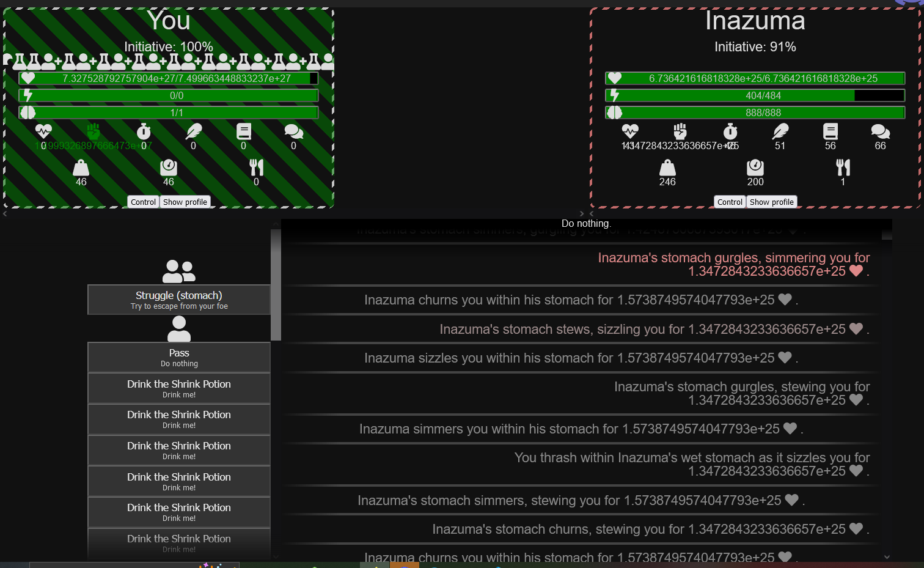Click Inazuma's stopwatch stat icon
This screenshot has height=568, width=924.
730,131
